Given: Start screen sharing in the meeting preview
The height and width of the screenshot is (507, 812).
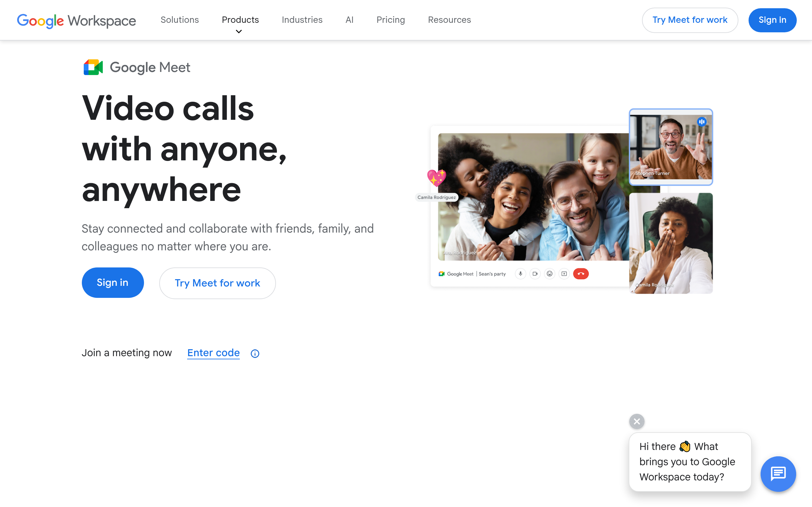Looking at the screenshot, I should 564,273.
